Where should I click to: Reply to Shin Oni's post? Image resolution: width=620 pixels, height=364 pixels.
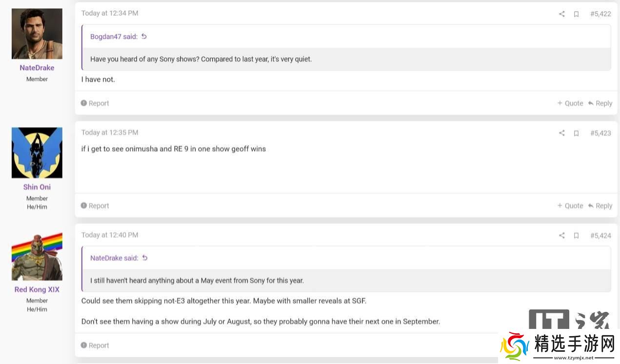(600, 206)
